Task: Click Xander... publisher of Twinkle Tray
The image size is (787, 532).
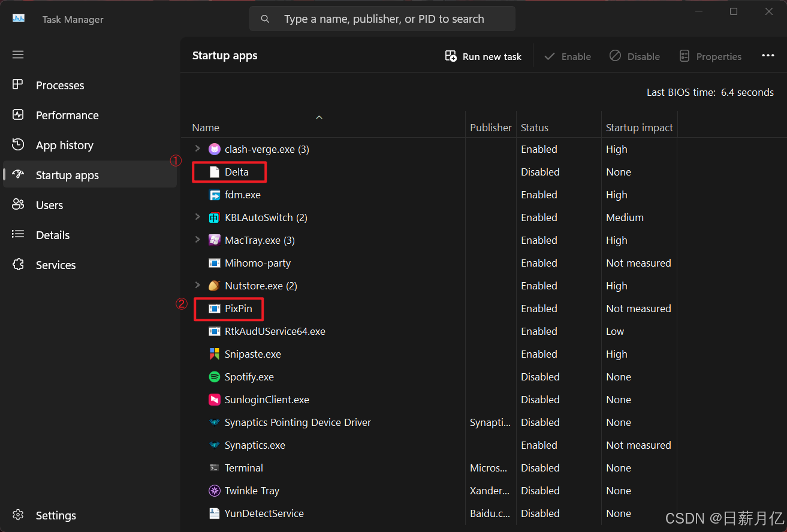Action: [x=490, y=491]
